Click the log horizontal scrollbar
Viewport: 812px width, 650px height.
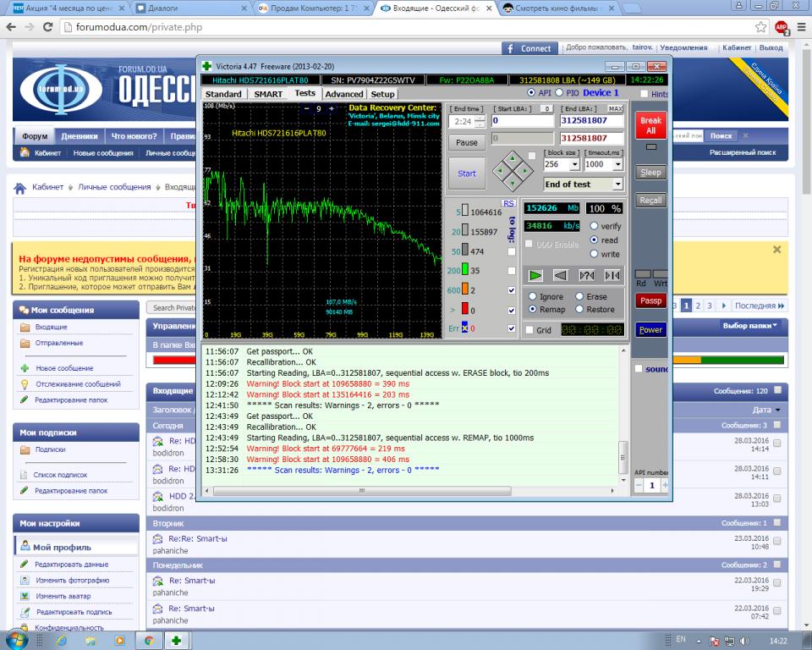pyautogui.click(x=362, y=490)
